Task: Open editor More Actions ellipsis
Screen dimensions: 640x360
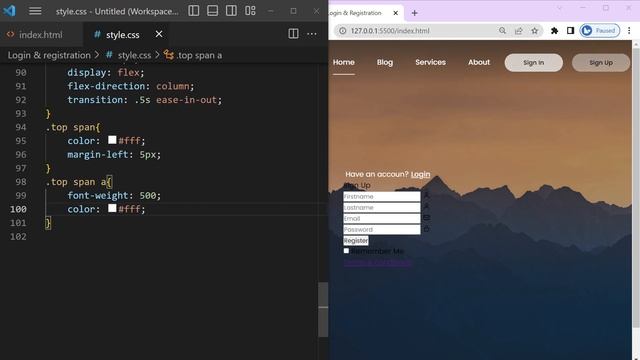Action: [312, 34]
